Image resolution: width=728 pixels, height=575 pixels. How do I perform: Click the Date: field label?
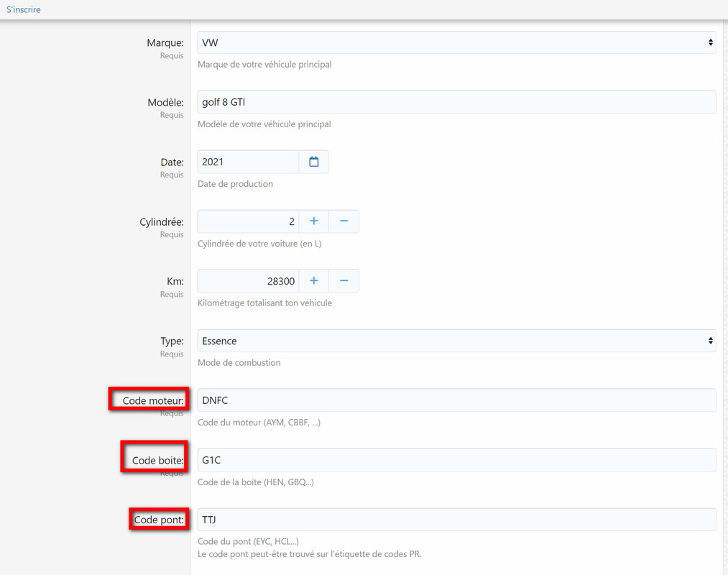[x=172, y=162]
